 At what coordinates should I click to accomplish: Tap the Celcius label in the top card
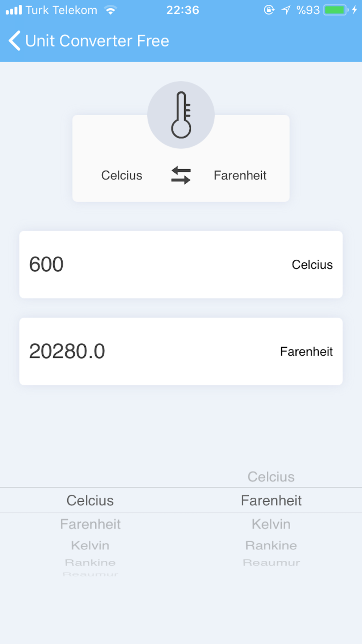[x=122, y=175]
